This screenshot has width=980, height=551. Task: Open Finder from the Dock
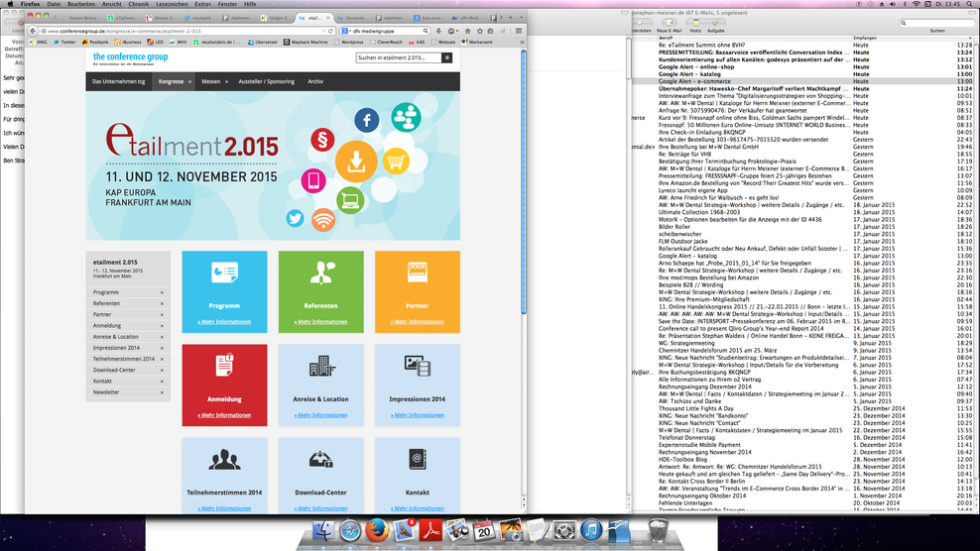(323, 531)
